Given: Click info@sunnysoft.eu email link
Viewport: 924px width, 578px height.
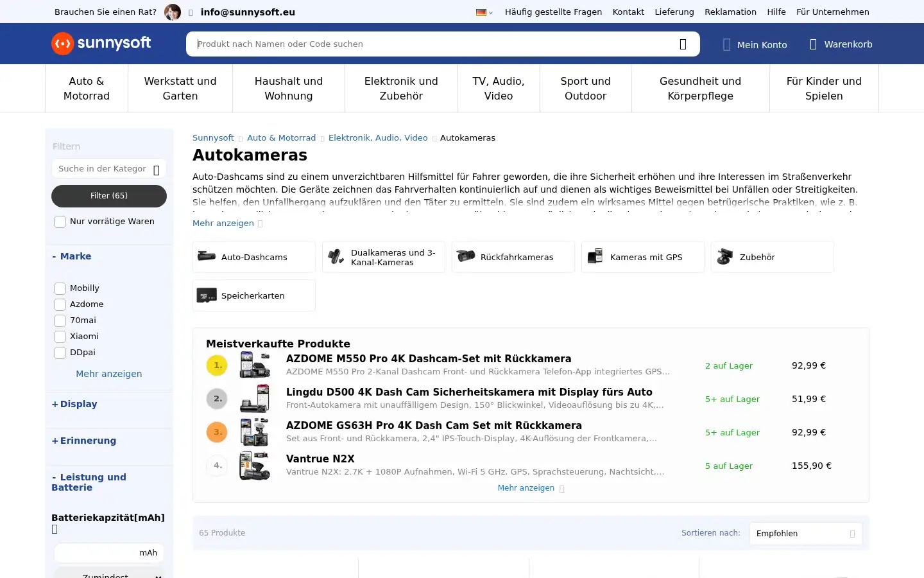Looking at the screenshot, I should 248,12.
